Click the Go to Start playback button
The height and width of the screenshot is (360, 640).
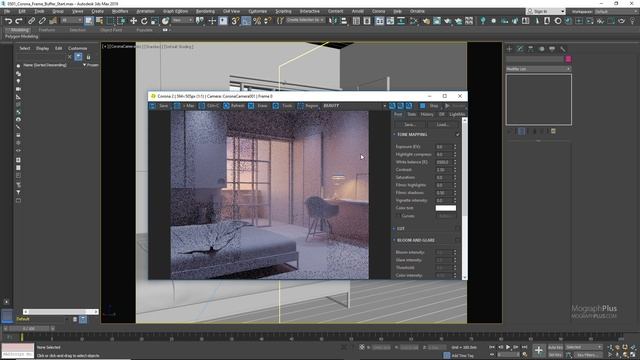click(x=492, y=347)
